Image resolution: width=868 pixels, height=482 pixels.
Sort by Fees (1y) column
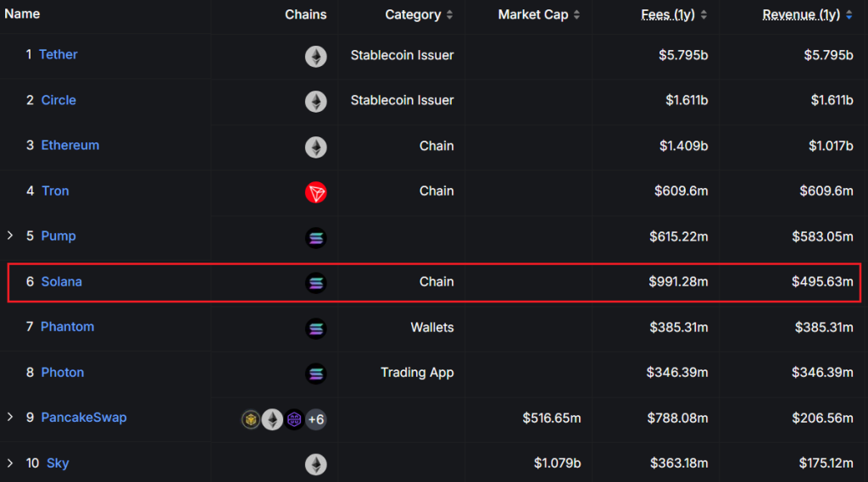click(x=674, y=14)
